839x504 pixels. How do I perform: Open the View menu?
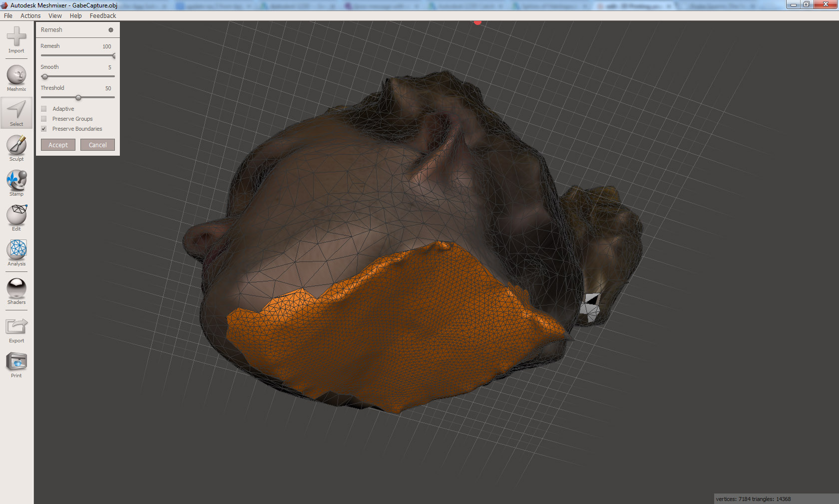tap(55, 15)
